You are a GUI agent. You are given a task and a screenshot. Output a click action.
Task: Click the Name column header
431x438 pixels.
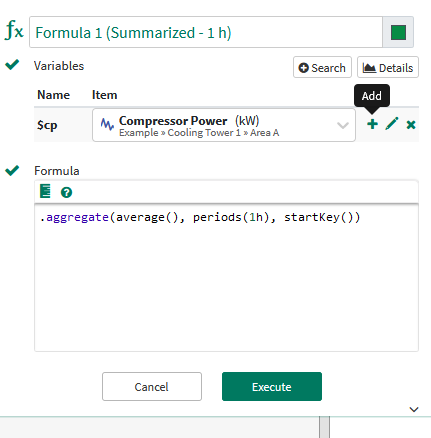pyautogui.click(x=53, y=95)
